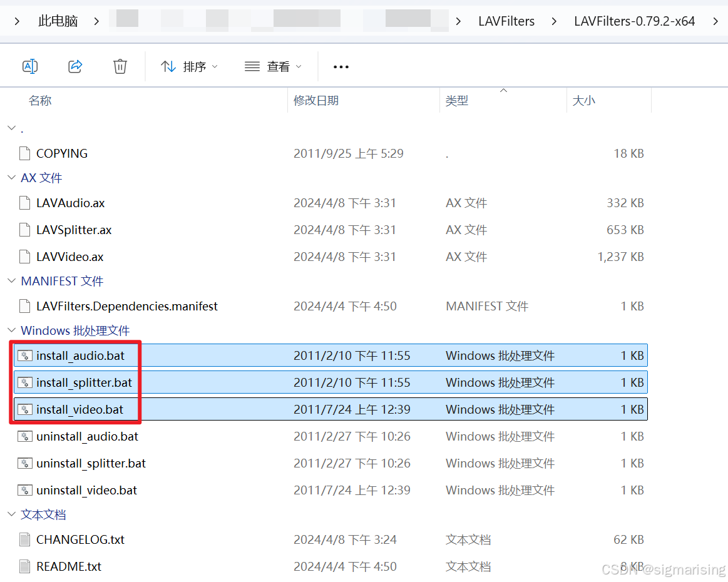728x582 pixels.
Task: Expand chevron after LAVFilters breadcrumb
Action: [554, 21]
